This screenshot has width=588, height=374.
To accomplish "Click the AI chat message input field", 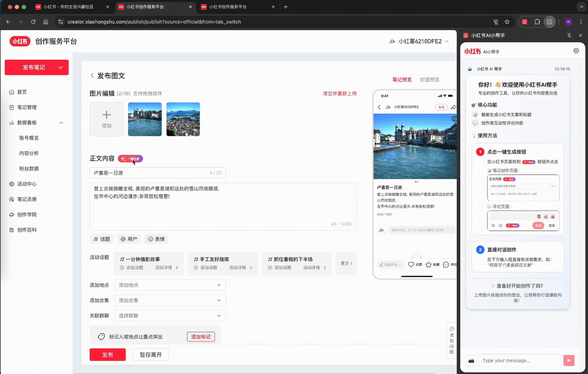I will (520, 360).
